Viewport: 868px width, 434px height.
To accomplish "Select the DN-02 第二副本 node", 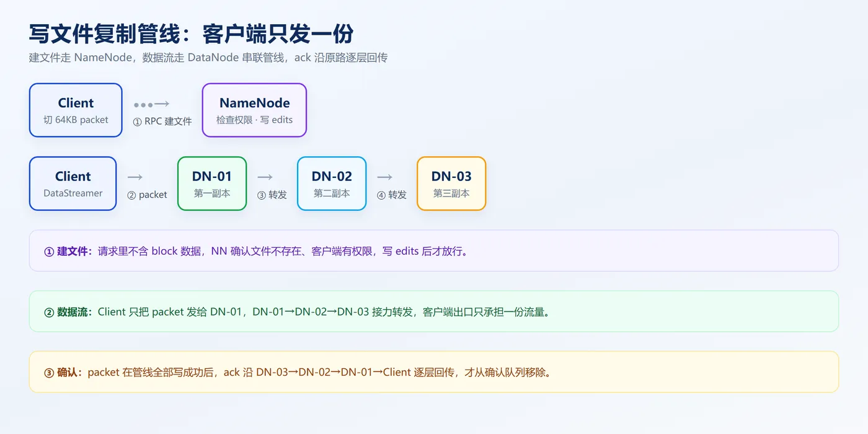I will 332,184.
